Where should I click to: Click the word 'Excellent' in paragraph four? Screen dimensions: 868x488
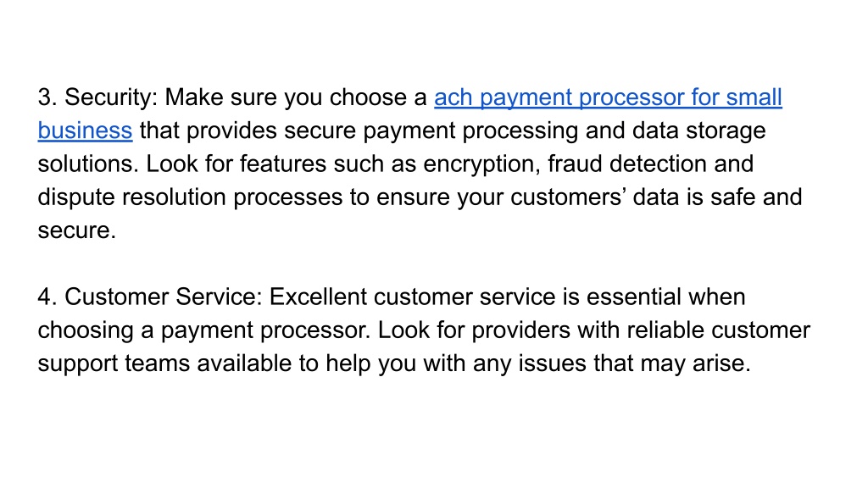pos(318,297)
